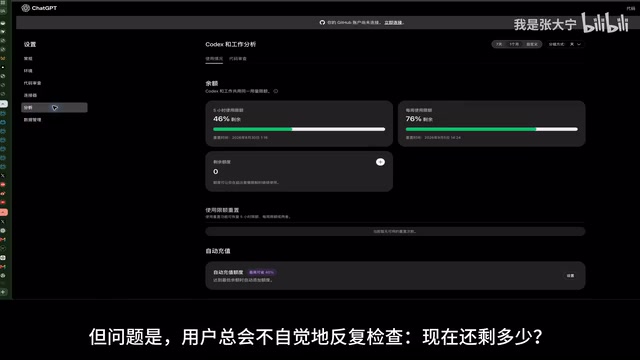Click the ChatGPT logo in the header
This screenshot has height=360, width=640.
pos(39,8)
